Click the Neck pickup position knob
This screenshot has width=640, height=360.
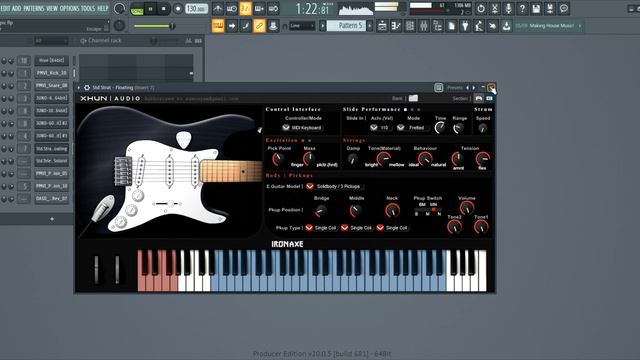coord(392,210)
